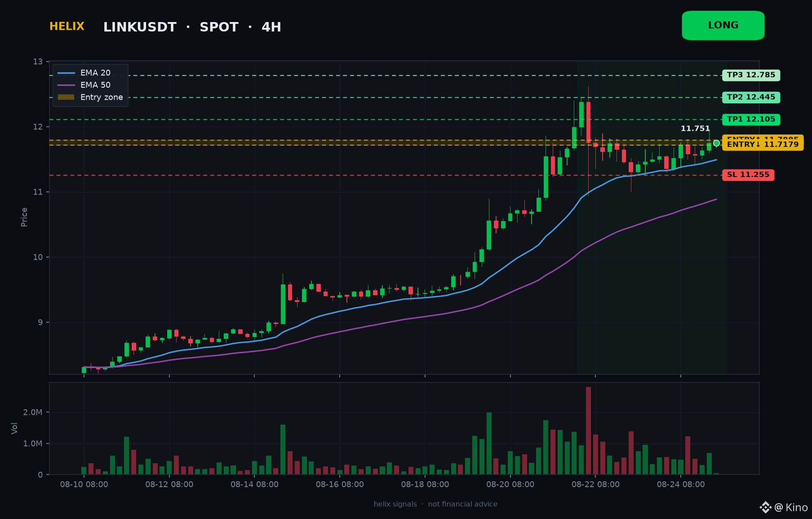Click the 08-12 08:00 time axis label
This screenshot has width=812, height=519.
point(169,484)
